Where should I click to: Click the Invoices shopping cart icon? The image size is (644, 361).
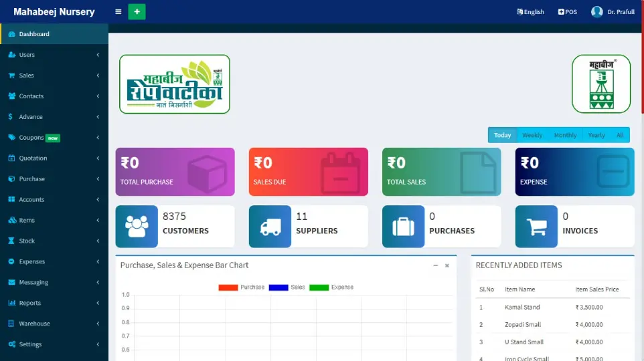click(x=536, y=227)
